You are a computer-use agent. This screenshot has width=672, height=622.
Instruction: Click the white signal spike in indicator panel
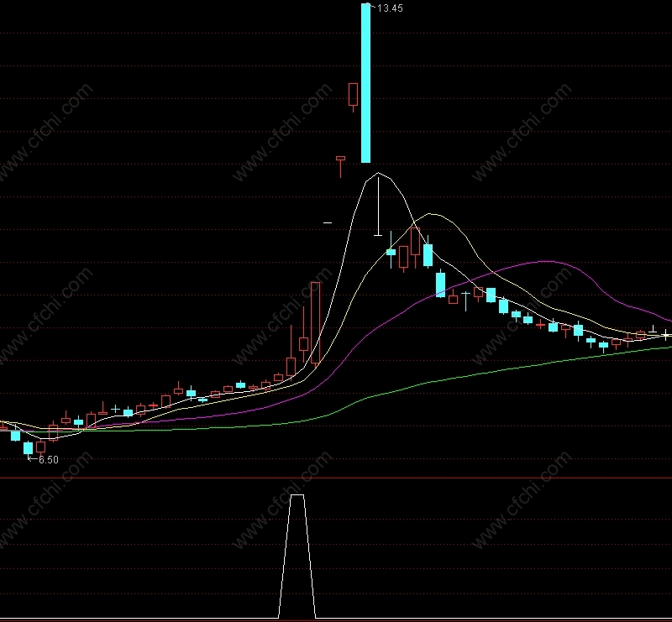click(x=297, y=557)
